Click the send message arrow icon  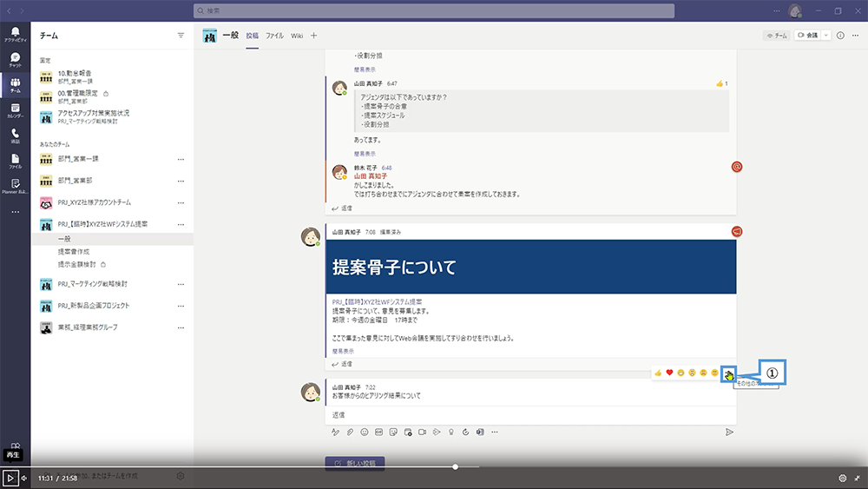[x=730, y=432]
